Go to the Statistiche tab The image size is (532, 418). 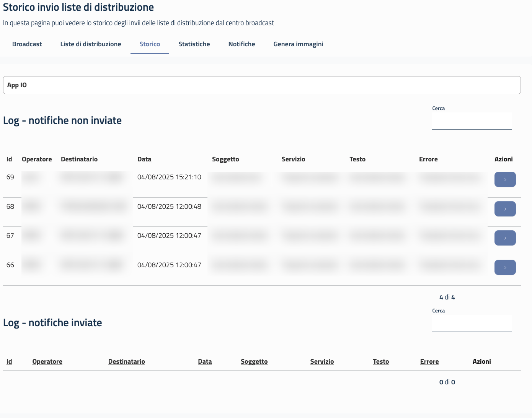click(x=194, y=44)
